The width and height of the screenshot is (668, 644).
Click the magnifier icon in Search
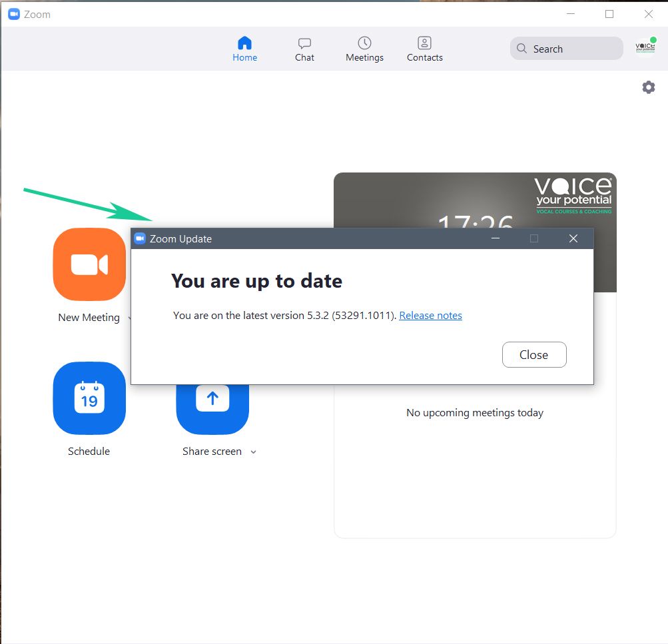521,48
